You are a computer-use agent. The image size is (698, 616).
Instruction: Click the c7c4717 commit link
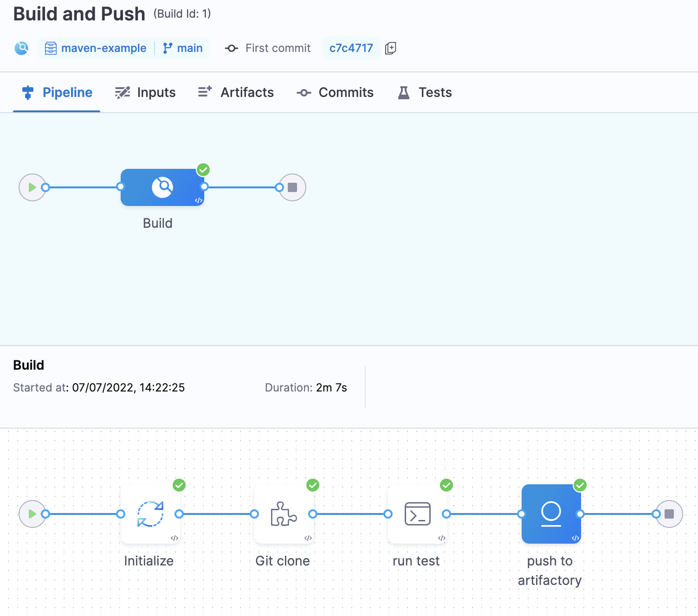pyautogui.click(x=351, y=48)
